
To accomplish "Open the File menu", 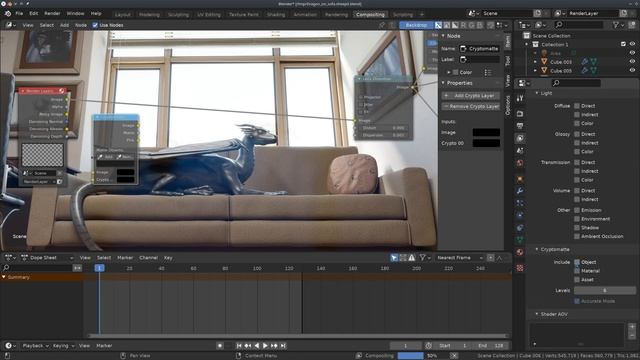I will pyautogui.click(x=19, y=13).
